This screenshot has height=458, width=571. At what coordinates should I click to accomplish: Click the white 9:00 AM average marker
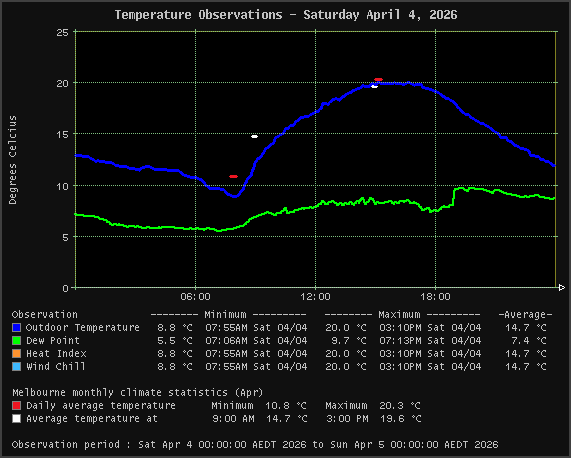click(x=255, y=137)
